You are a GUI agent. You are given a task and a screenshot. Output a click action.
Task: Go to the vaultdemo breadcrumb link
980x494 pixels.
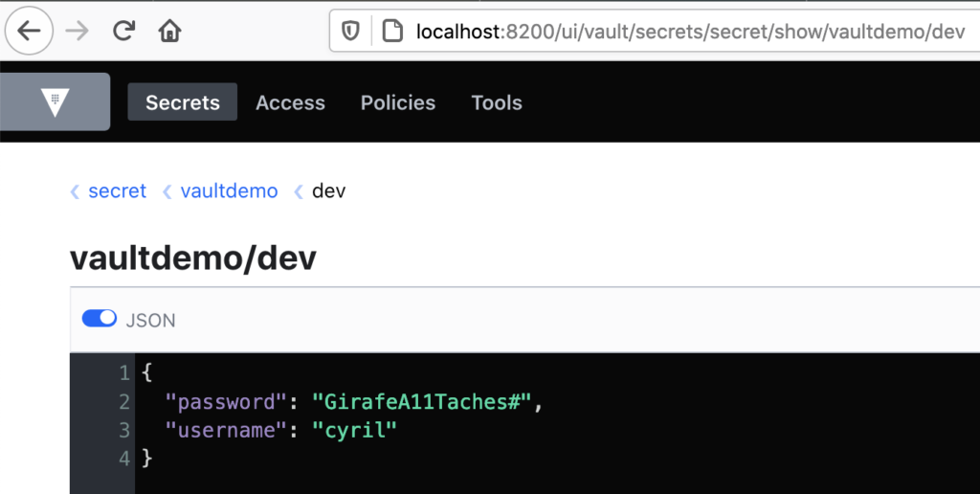pos(230,191)
